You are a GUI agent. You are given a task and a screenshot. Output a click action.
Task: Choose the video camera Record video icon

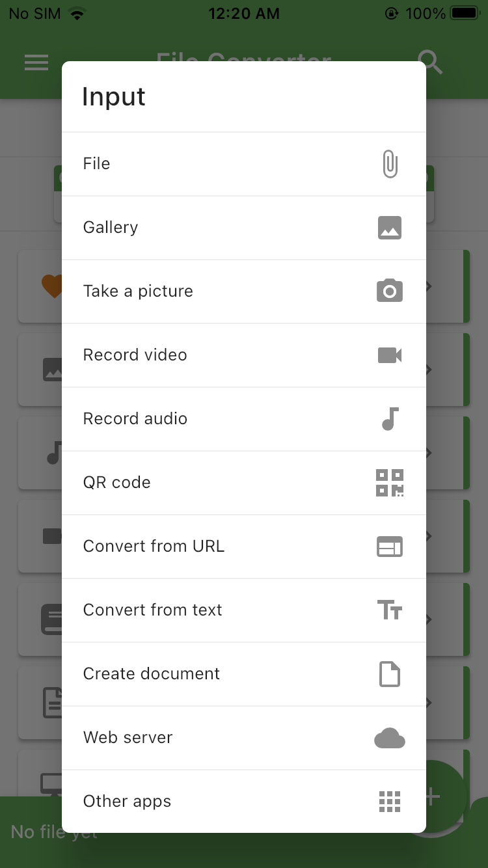pyautogui.click(x=390, y=355)
